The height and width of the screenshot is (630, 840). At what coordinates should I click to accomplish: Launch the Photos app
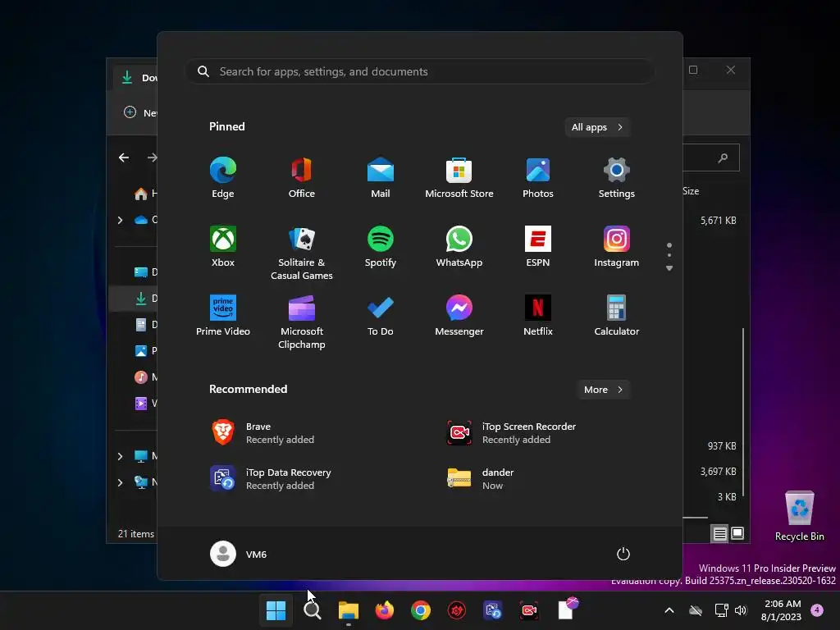tap(538, 178)
